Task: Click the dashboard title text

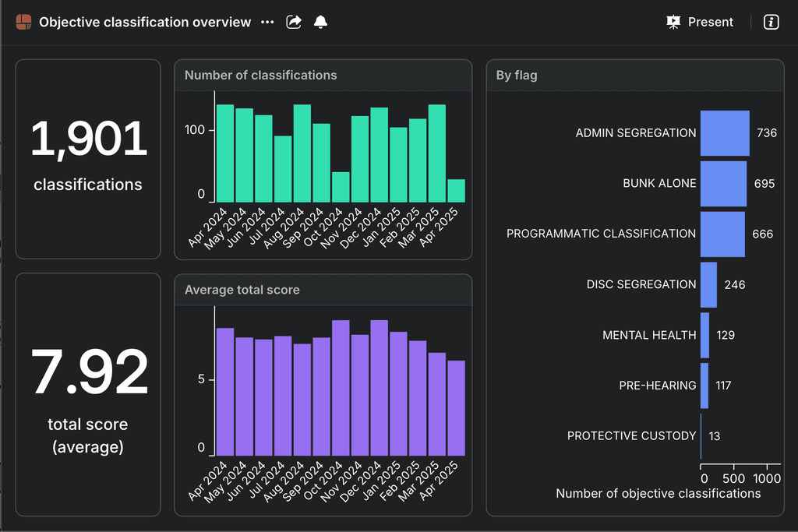Action: tap(145, 23)
